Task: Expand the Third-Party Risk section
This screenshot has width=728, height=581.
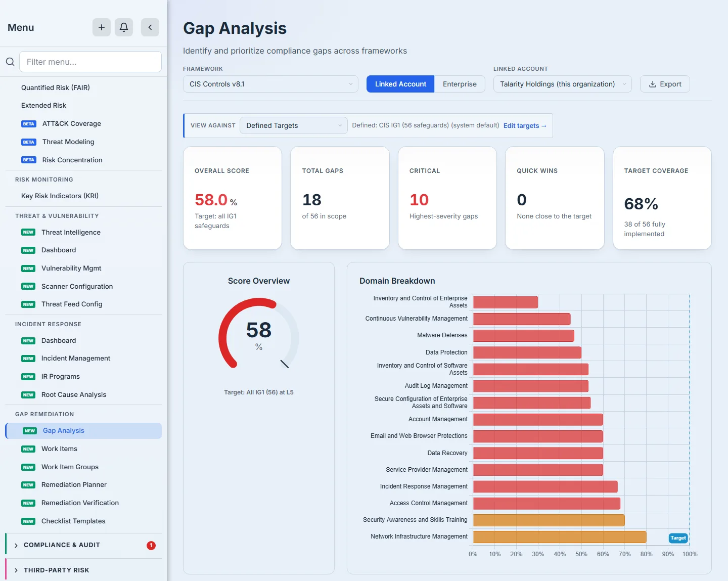Action: click(x=83, y=570)
